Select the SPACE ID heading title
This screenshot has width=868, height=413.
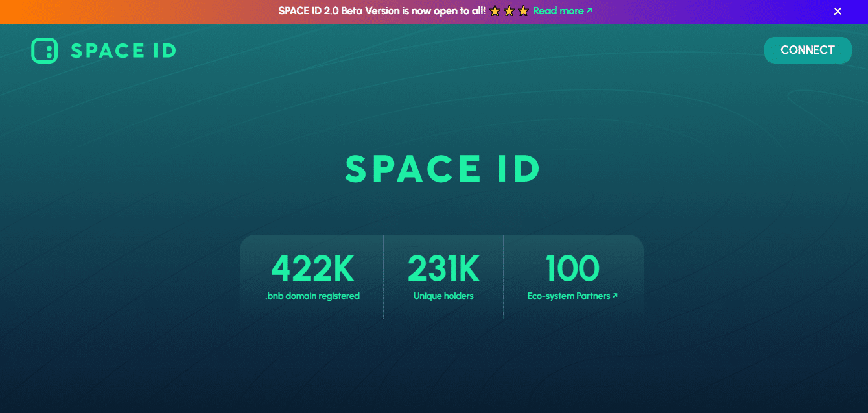[x=443, y=168]
